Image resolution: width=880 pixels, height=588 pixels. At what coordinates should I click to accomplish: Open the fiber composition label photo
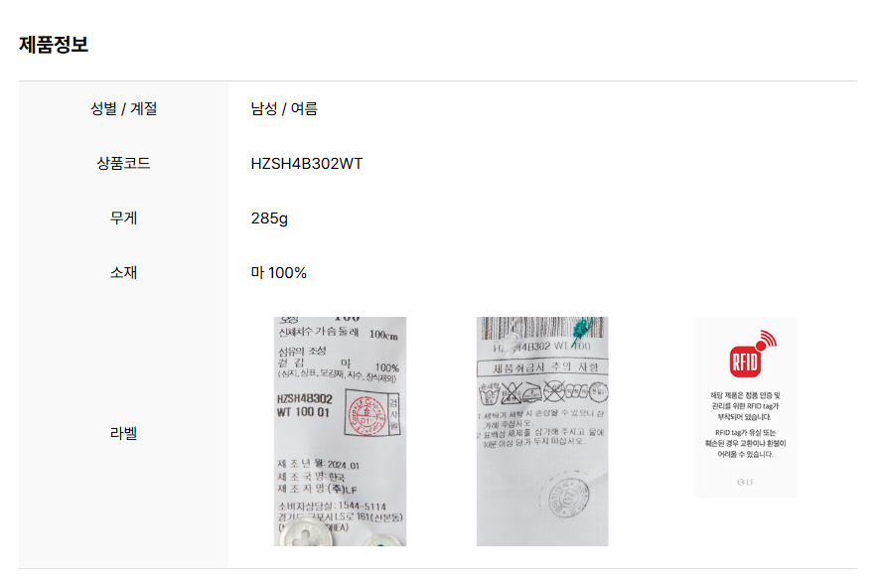340,431
